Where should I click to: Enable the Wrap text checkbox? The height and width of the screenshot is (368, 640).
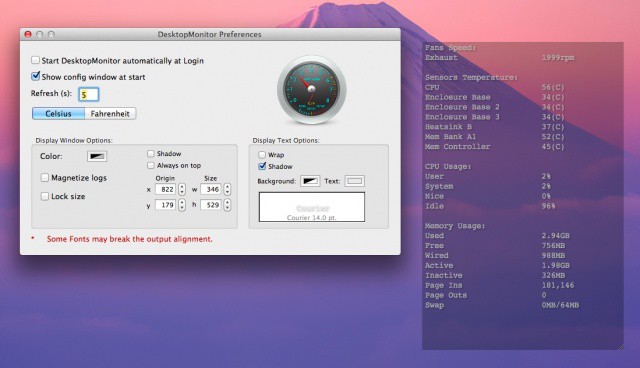point(262,155)
